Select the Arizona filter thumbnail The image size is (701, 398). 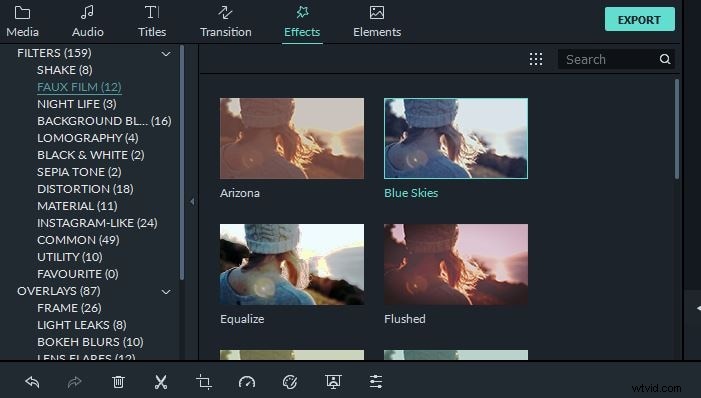coord(292,139)
